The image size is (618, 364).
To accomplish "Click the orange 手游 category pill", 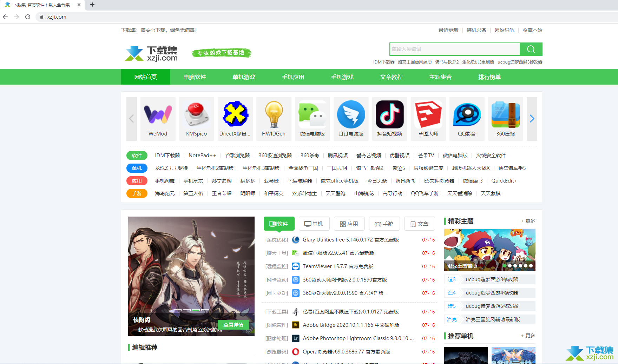I will click(x=137, y=193).
